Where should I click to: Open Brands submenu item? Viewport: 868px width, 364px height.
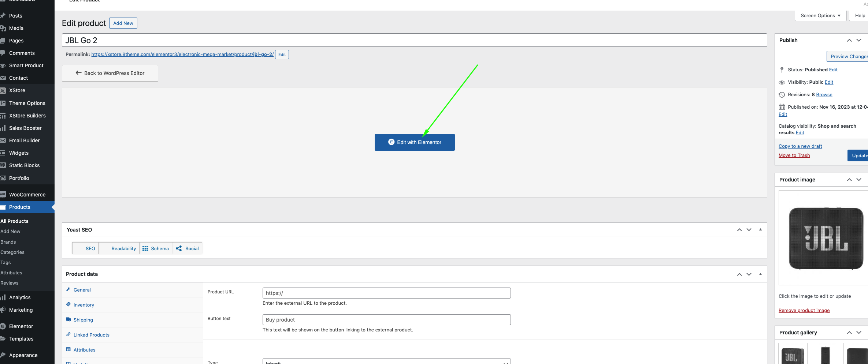click(8, 242)
